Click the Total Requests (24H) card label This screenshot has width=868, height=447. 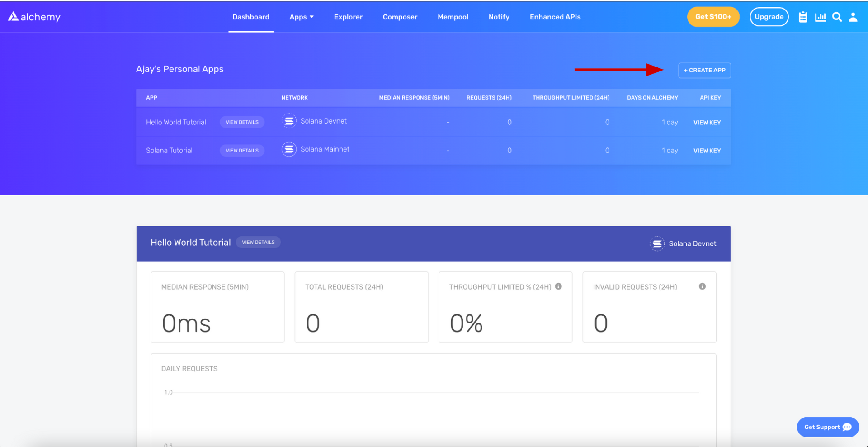344,287
